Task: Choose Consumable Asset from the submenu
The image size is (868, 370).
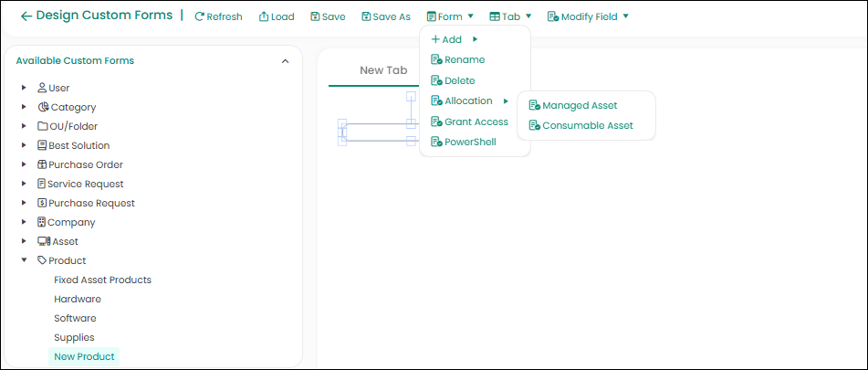Action: pos(587,125)
